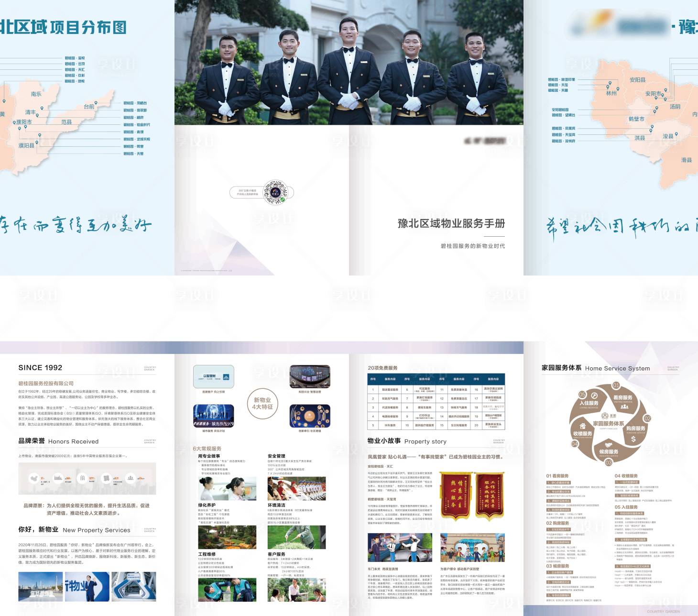Click the 濮阳市 label on the left map
Screen dimensions: 698x616
[24, 122]
